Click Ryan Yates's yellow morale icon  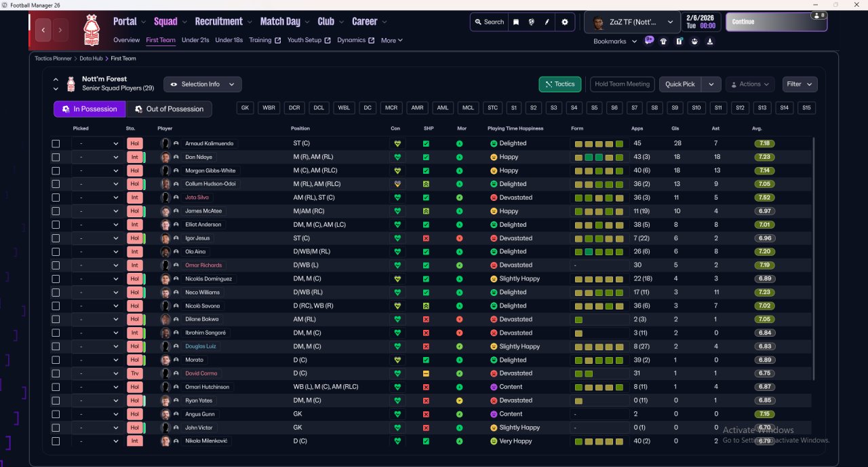pyautogui.click(x=460, y=400)
